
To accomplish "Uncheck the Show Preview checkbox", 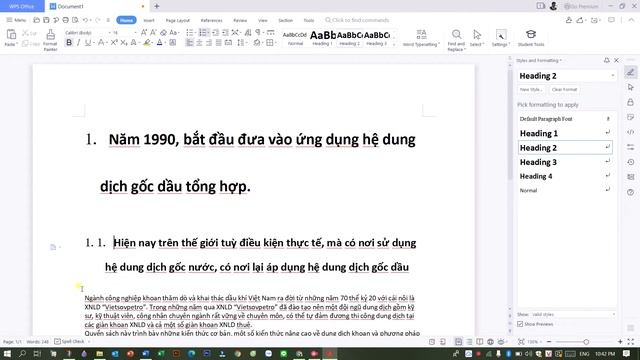I will point(520,324).
